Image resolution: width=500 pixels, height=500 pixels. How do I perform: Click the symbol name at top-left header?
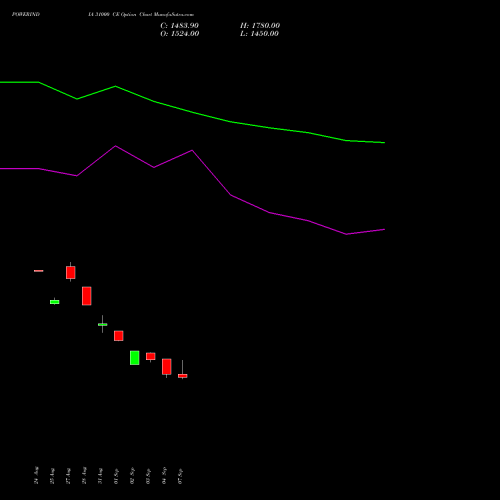(26, 14)
